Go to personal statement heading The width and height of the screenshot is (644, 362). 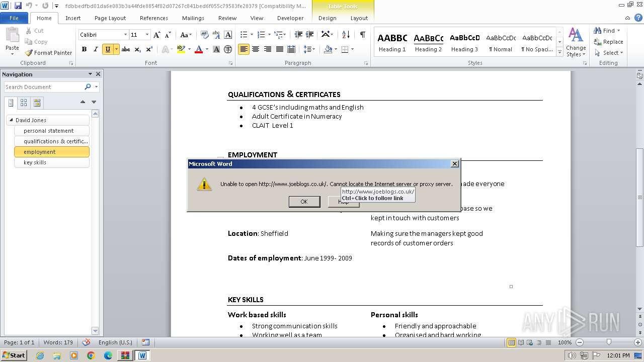tap(52, 131)
